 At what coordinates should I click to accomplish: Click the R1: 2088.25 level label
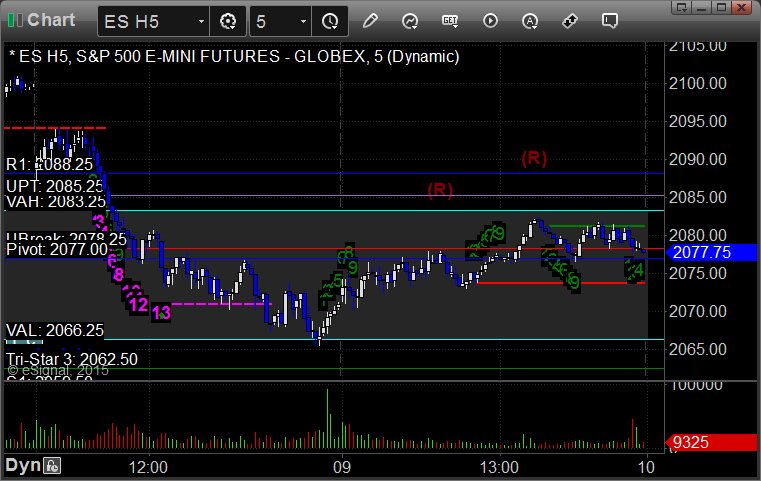49,165
